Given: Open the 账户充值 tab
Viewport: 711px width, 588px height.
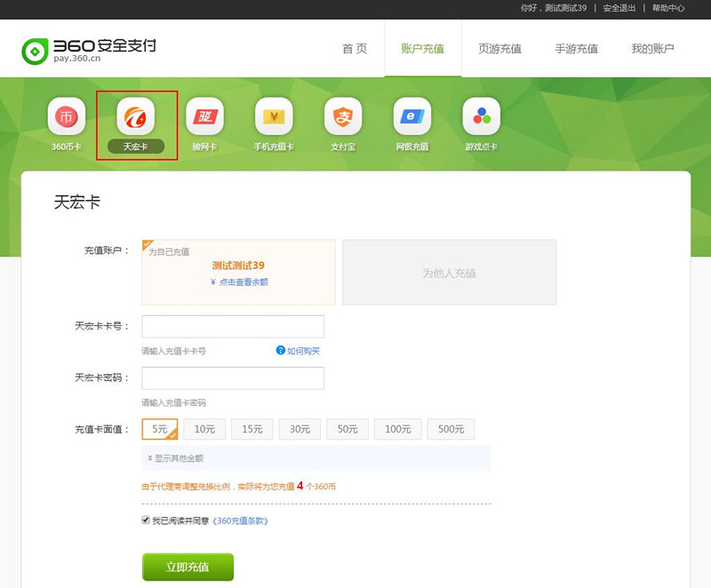Looking at the screenshot, I should (422, 49).
